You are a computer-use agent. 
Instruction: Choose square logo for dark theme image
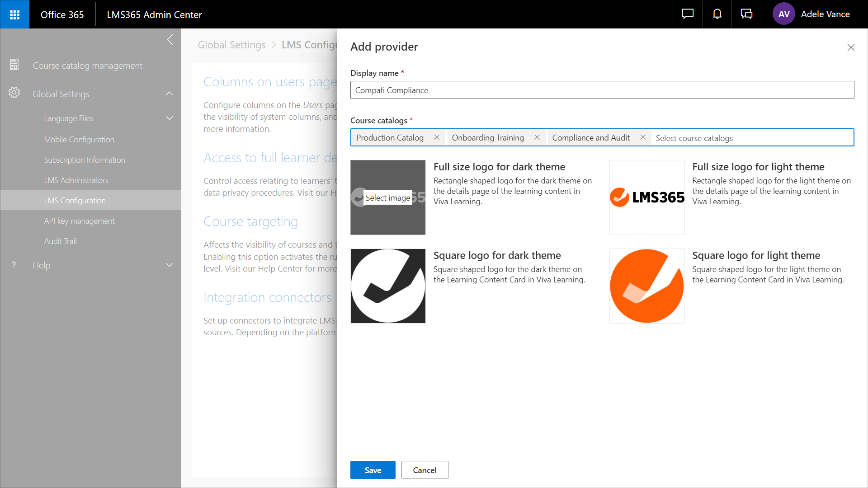pos(388,286)
